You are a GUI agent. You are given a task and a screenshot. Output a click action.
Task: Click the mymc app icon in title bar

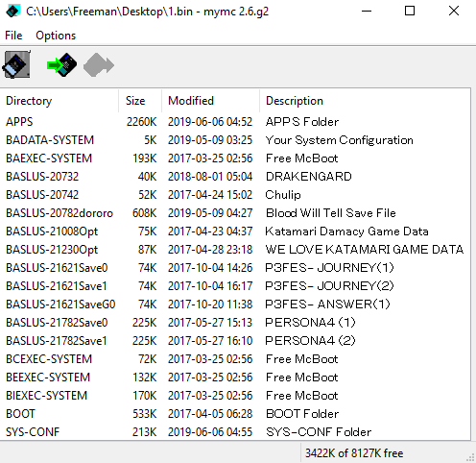13,12
